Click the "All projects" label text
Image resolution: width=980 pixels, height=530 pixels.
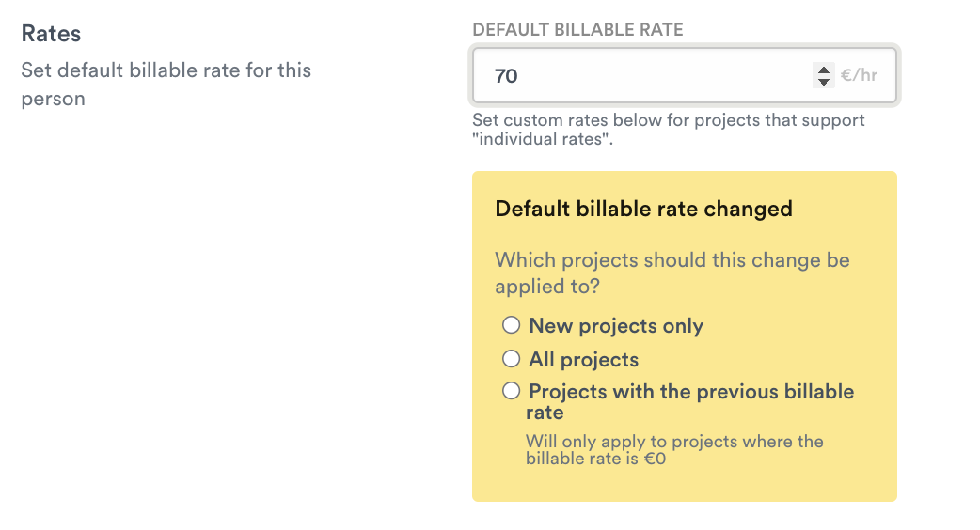(583, 360)
